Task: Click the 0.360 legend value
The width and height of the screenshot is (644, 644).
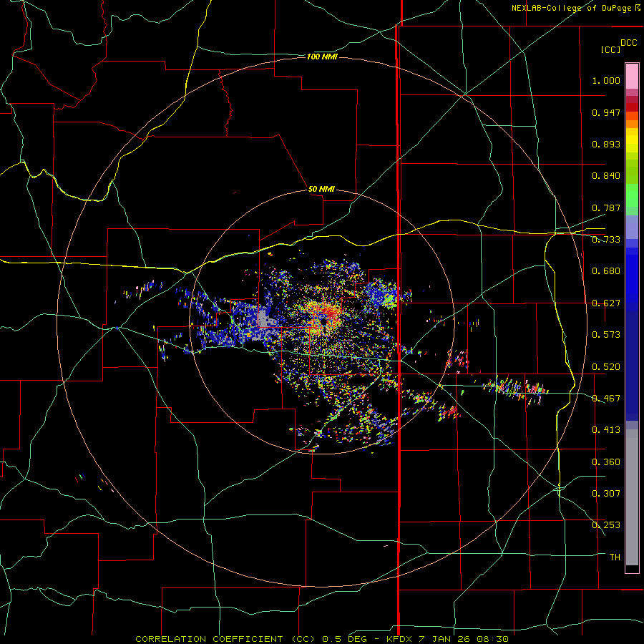Action: point(606,462)
